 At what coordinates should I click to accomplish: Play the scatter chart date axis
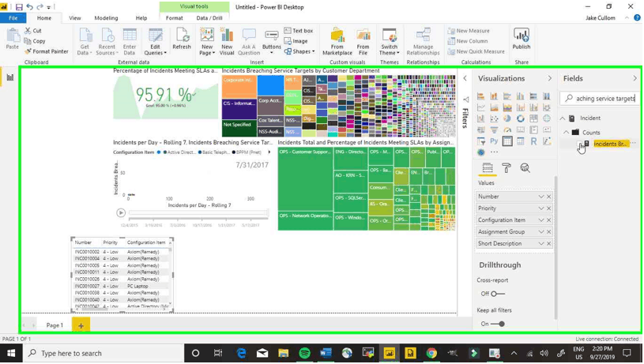point(121,212)
